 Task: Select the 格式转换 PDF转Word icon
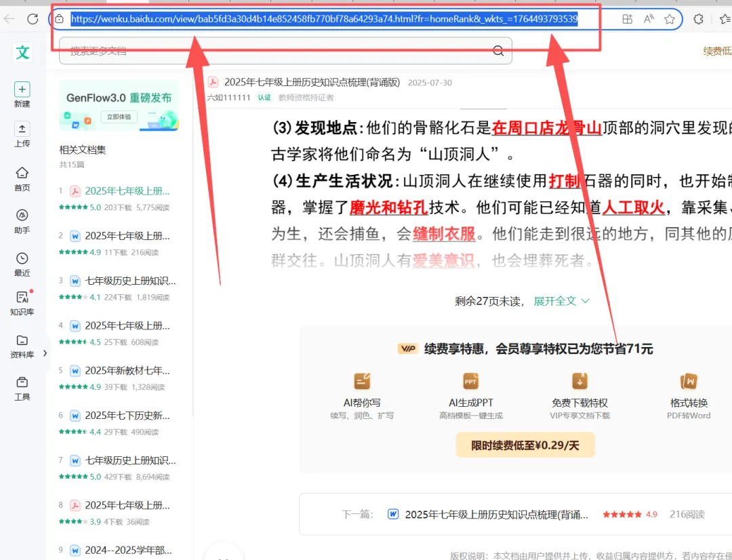tap(689, 380)
